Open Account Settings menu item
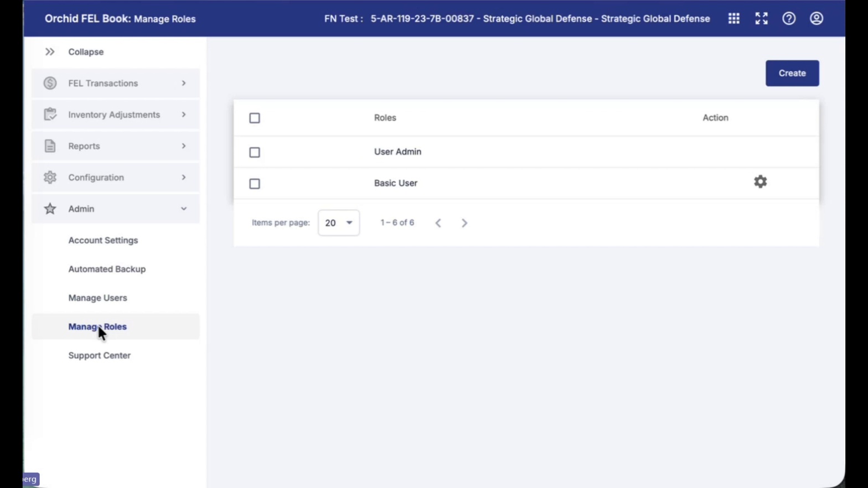 click(x=103, y=240)
